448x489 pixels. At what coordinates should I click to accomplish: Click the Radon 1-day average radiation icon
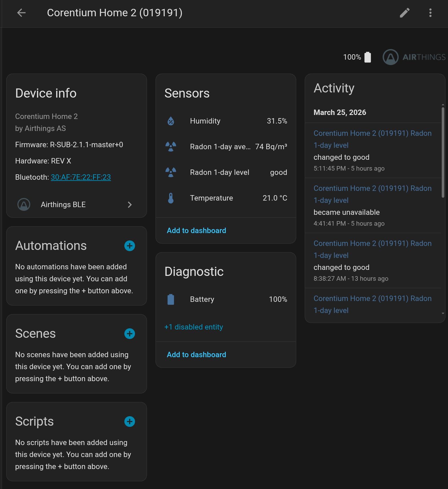(x=171, y=147)
